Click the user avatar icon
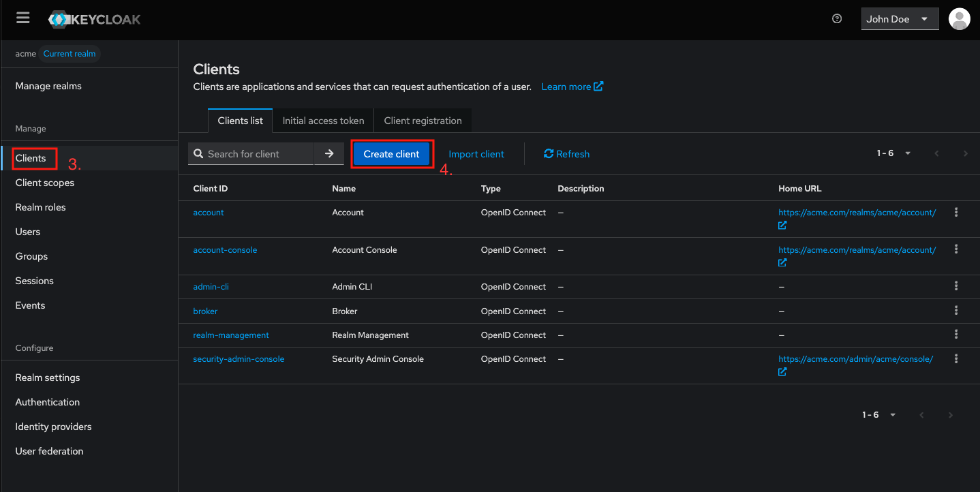Image resolution: width=980 pixels, height=492 pixels. 959,18
